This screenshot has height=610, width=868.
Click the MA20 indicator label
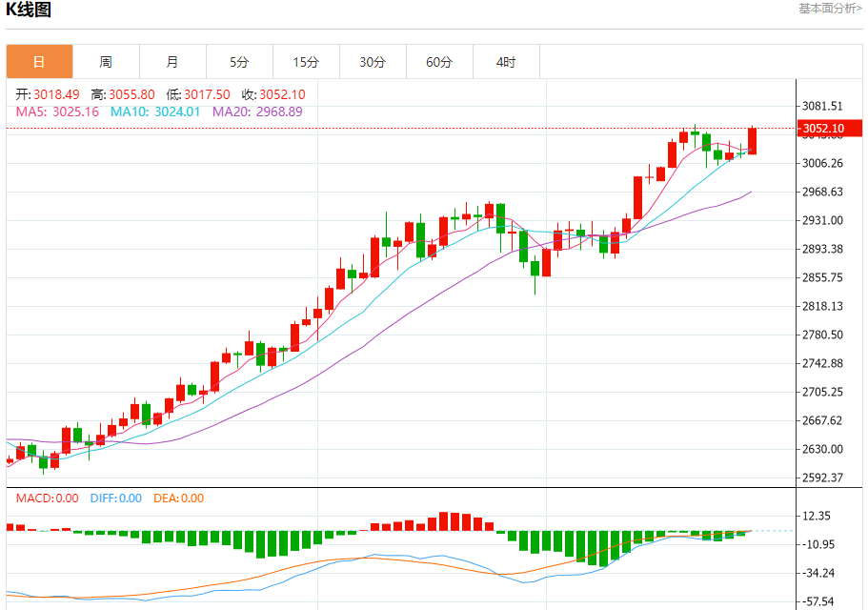(257, 112)
